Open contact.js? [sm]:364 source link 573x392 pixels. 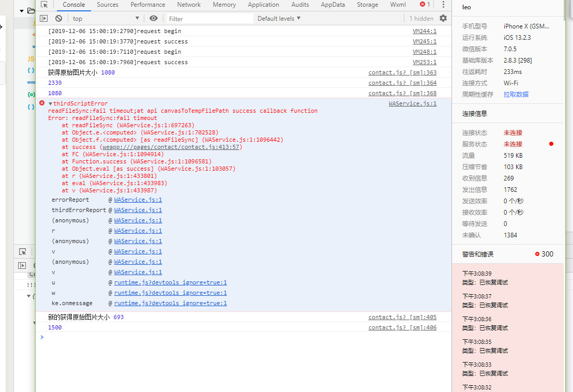pos(402,83)
